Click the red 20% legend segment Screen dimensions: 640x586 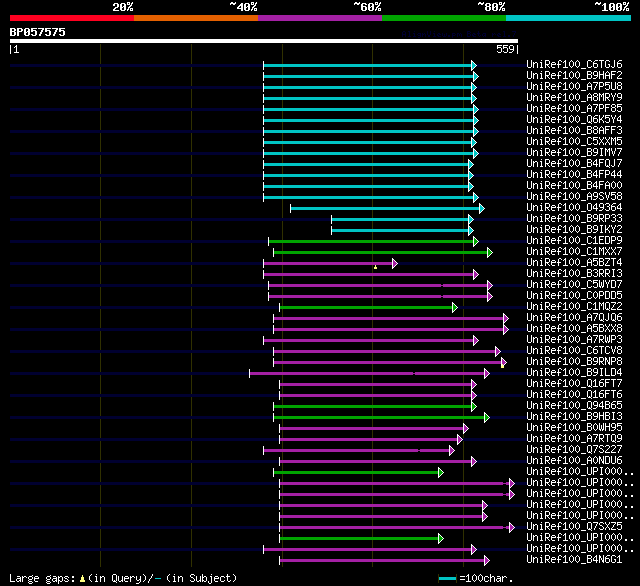pos(72,18)
